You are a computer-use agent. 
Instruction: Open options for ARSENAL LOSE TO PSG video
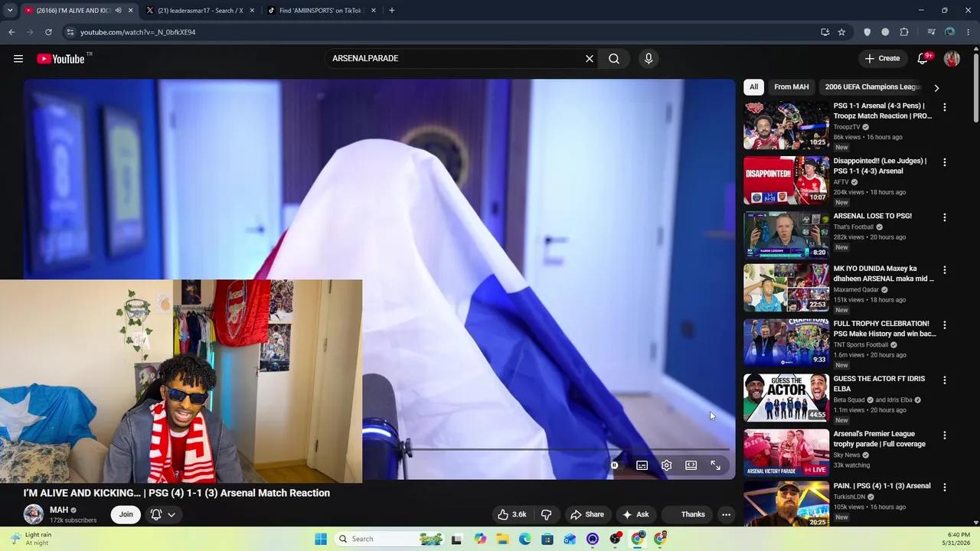(944, 218)
